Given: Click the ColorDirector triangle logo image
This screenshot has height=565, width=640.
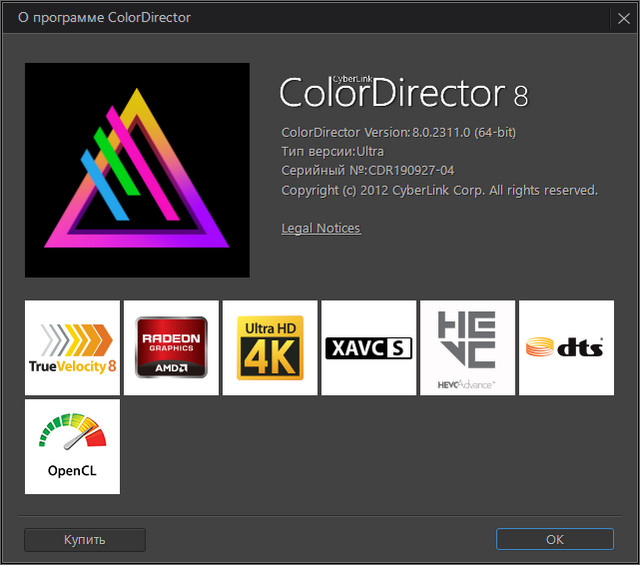Looking at the screenshot, I should coord(137,170).
